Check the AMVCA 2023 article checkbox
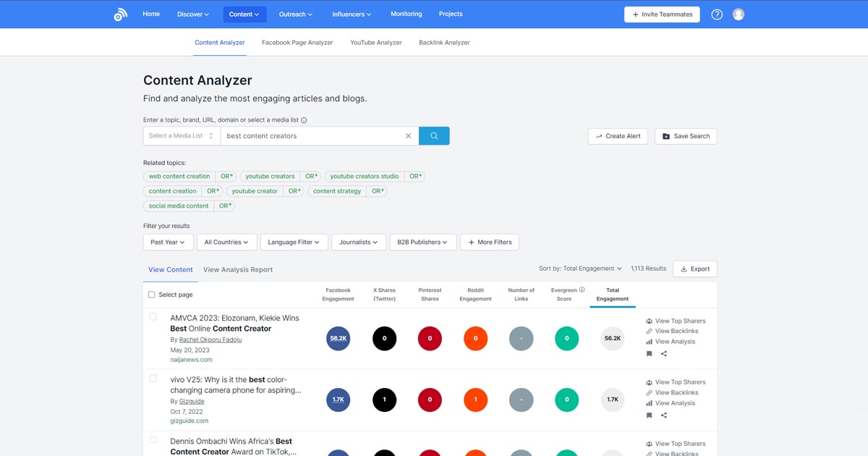Screen dimensions: 868x456 tap(153, 317)
